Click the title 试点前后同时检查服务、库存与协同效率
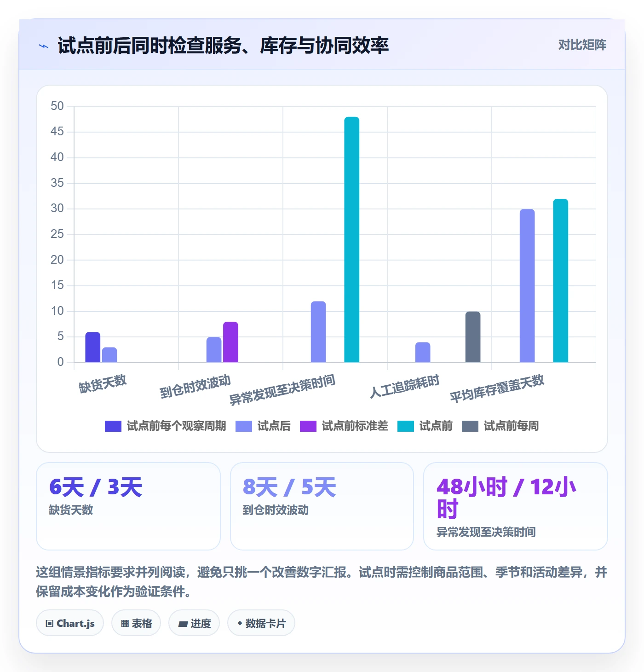The image size is (644, 672). coord(223,46)
